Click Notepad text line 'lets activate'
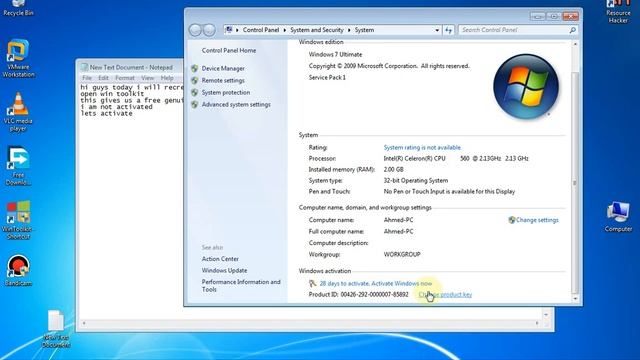This screenshot has height=360, width=640. [106, 113]
